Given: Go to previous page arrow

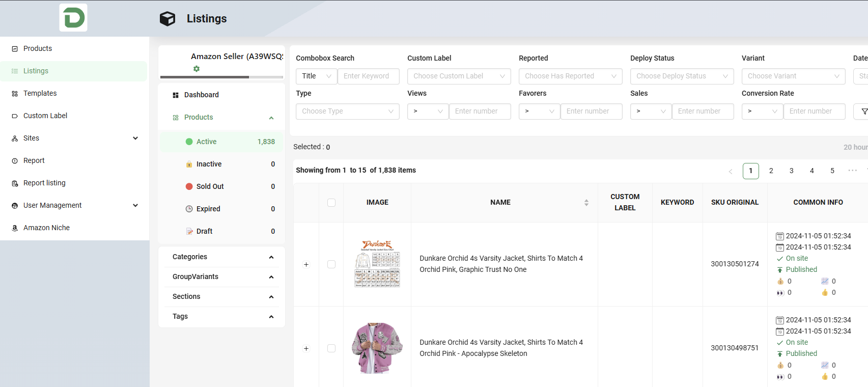Looking at the screenshot, I should point(731,171).
